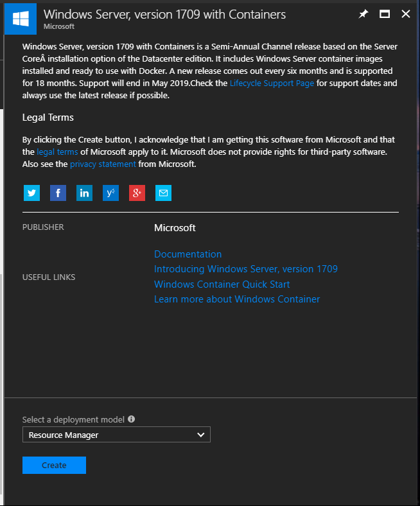Share on LinkedIn icon
The image size is (420, 506).
(84, 193)
